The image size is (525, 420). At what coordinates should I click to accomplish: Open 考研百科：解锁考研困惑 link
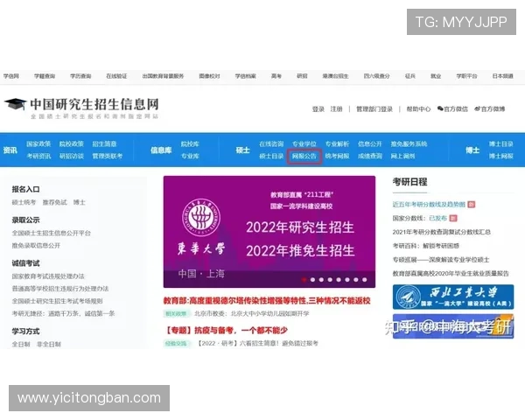[426, 246]
